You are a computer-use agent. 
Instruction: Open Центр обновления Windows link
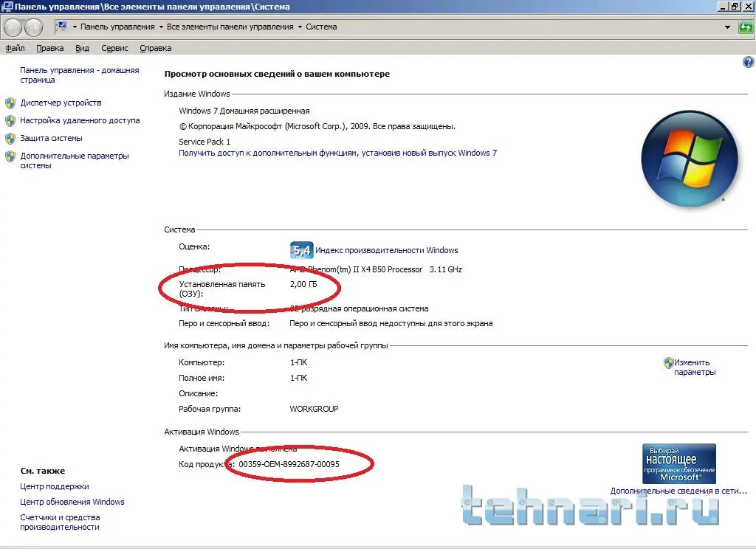click(x=72, y=502)
